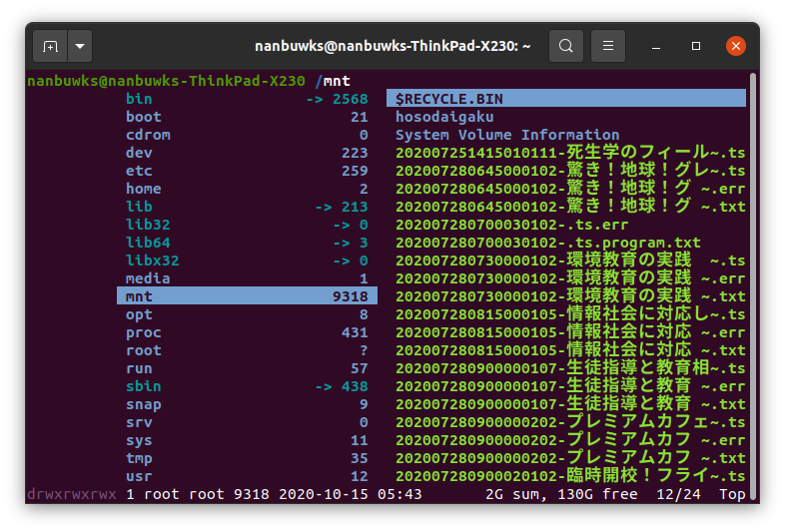Click the terminal vertical scrollbar

click(x=752, y=287)
